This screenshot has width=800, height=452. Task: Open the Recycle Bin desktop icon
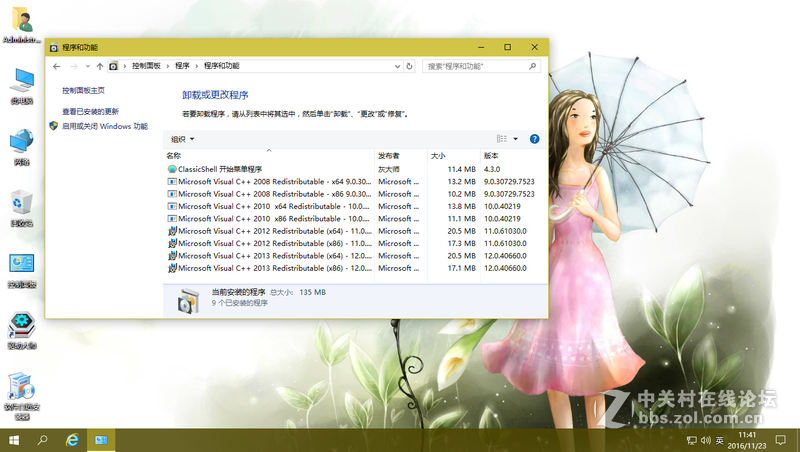pyautogui.click(x=22, y=208)
